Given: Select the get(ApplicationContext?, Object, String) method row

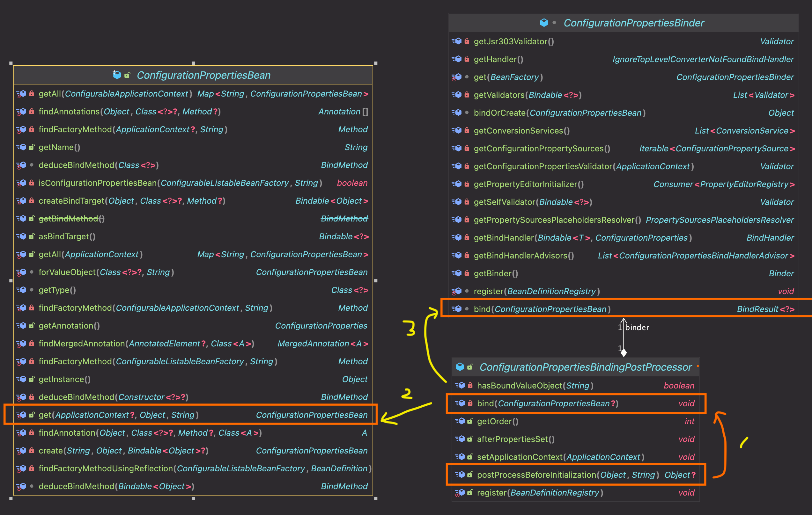Looking at the screenshot, I should coord(118,415).
